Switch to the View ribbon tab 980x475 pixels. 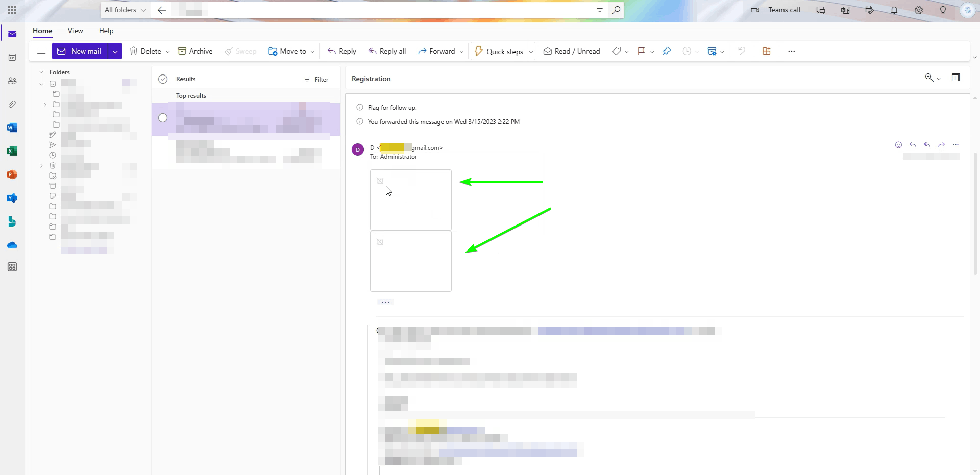75,31
